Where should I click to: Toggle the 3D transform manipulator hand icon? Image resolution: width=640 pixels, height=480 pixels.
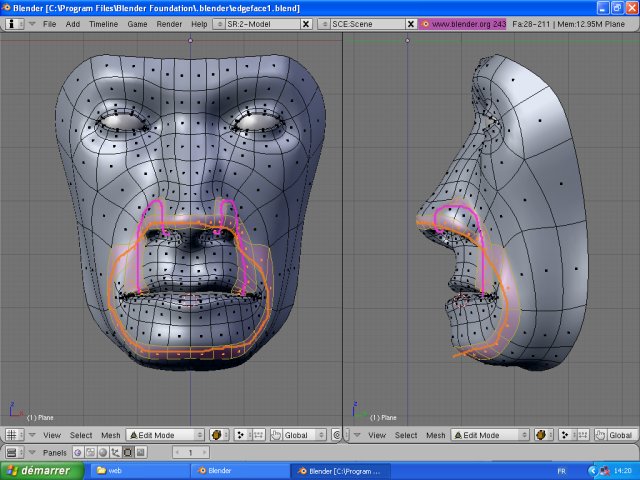click(x=276, y=435)
